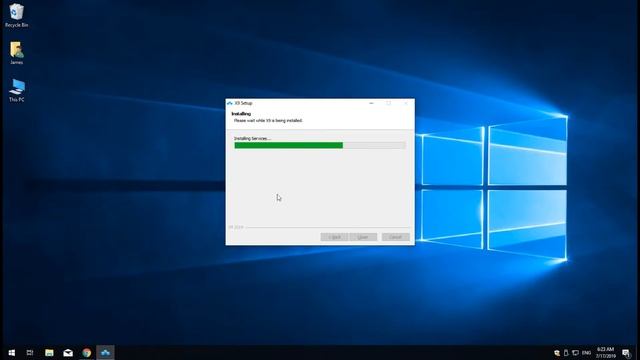The image size is (640, 360).
Task: Open the clock and date flyout
Action: [x=605, y=353]
